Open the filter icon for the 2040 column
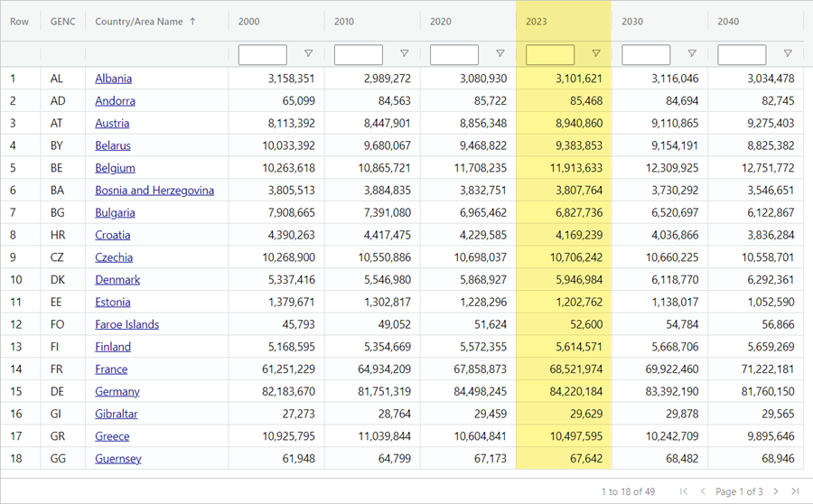Image resolution: width=813 pixels, height=504 pixels. coord(788,53)
